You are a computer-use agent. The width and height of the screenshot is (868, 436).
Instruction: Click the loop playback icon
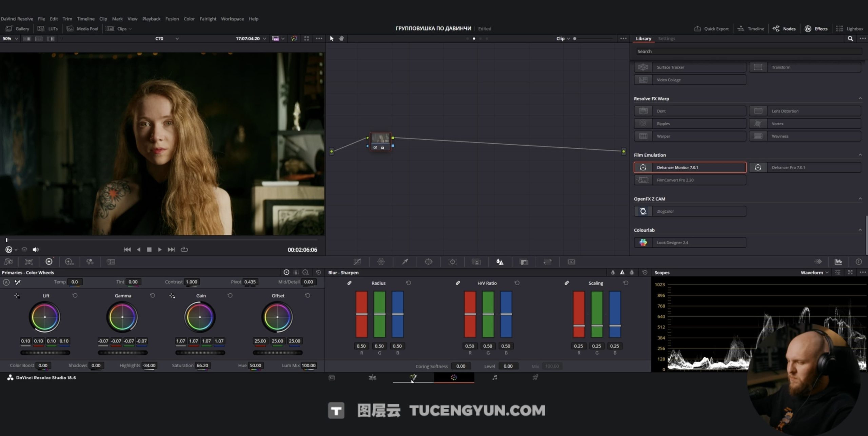[184, 249]
